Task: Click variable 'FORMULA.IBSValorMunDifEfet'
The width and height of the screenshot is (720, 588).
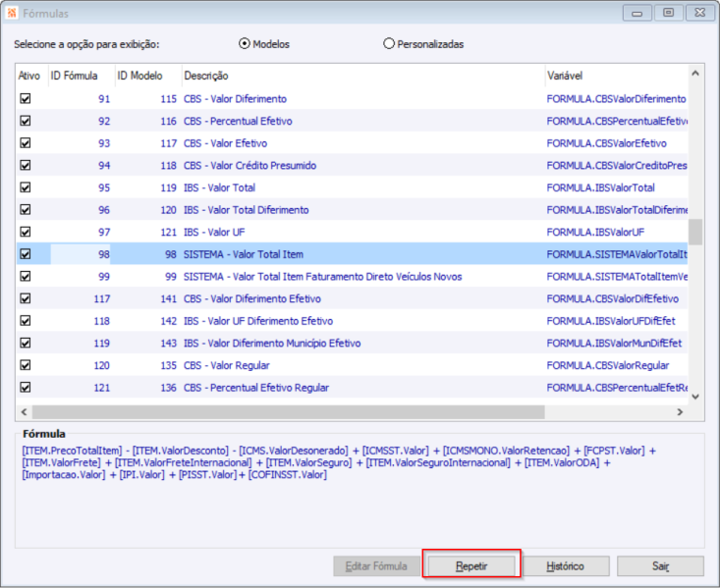Action: pyautogui.click(x=614, y=343)
